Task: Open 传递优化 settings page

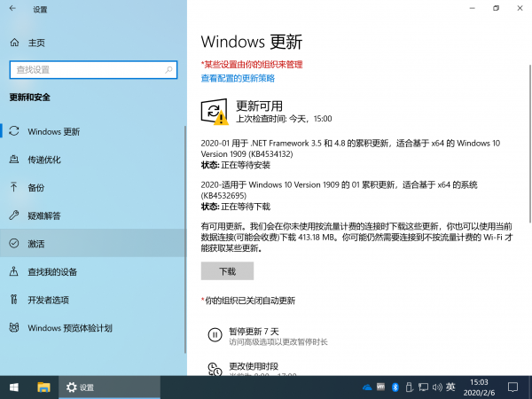Action: click(x=92, y=160)
